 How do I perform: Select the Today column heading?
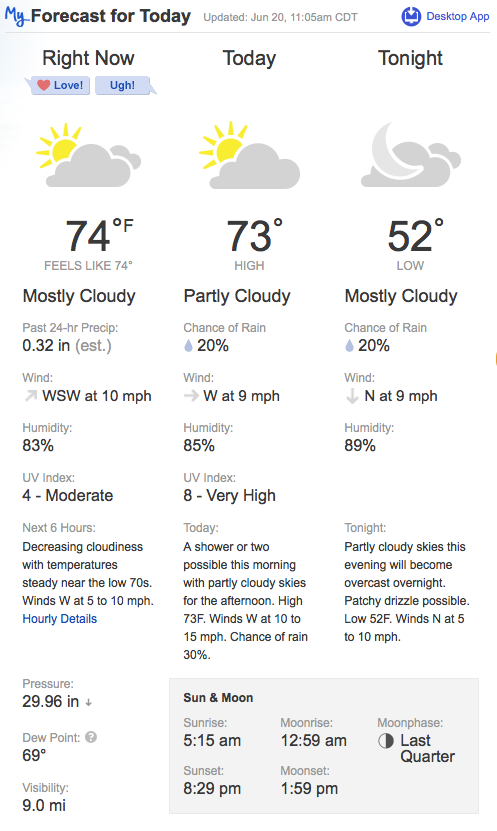point(249,58)
